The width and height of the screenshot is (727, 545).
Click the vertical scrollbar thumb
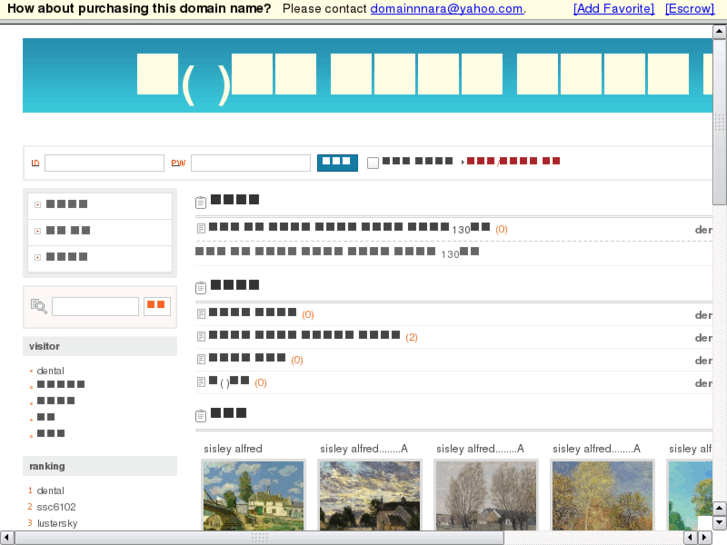point(719,122)
